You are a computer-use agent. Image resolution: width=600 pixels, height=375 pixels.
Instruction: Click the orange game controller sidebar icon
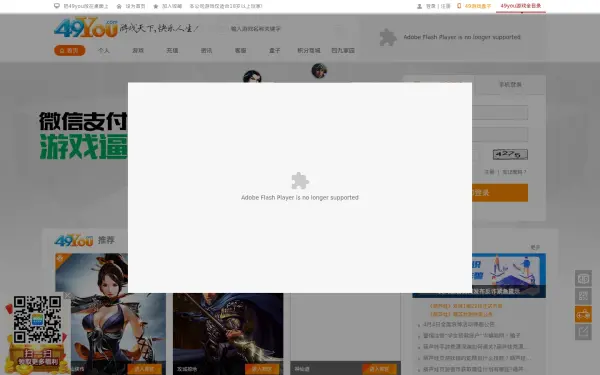(583, 314)
